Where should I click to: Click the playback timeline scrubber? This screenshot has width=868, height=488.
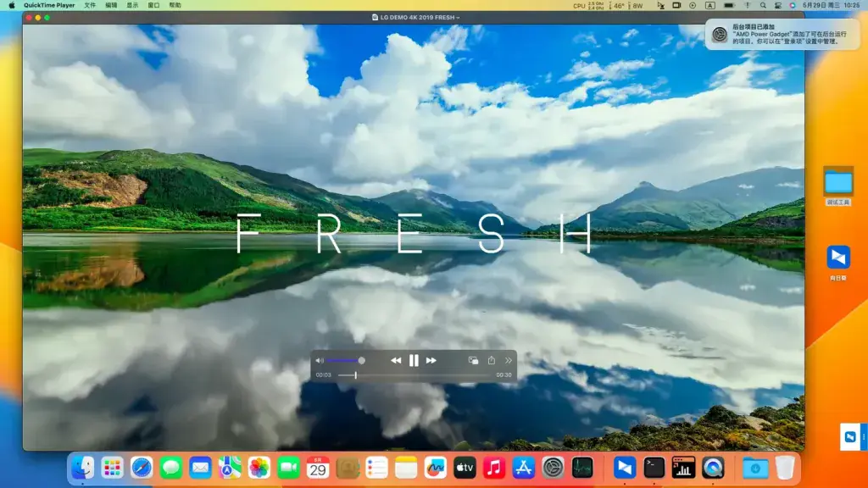point(355,375)
